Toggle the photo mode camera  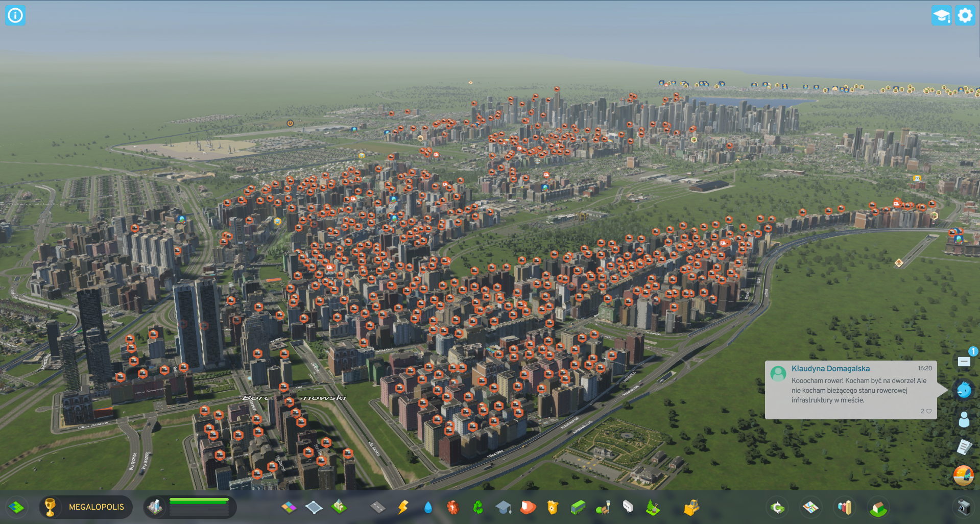point(964,507)
